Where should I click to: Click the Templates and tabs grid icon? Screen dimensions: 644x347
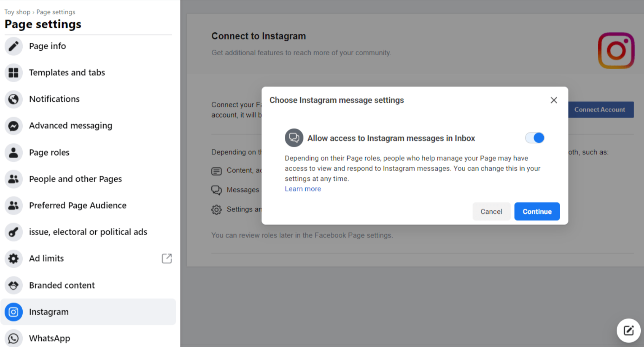[x=14, y=73]
